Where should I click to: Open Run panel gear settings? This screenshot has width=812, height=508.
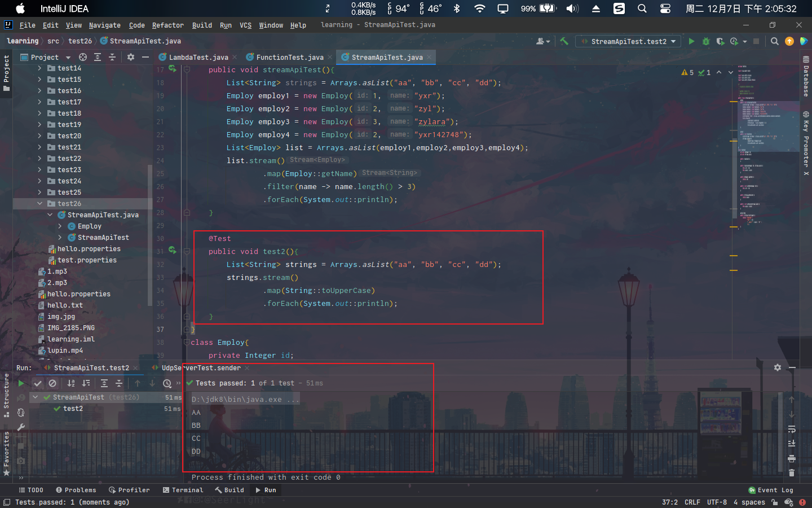(x=778, y=367)
